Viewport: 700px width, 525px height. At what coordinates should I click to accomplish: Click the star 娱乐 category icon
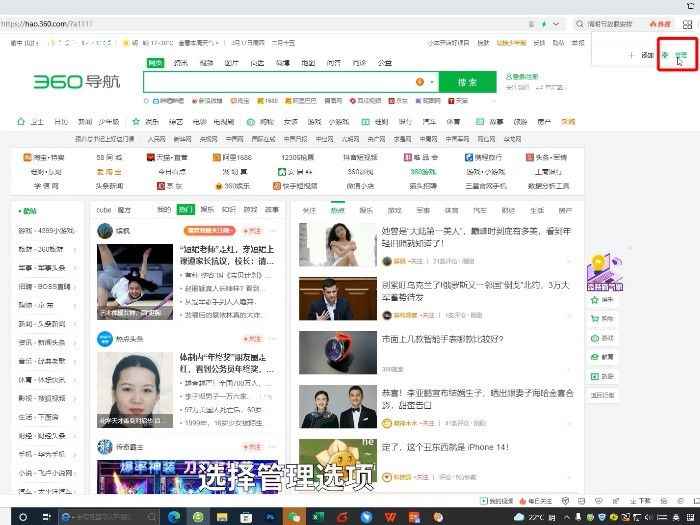(136, 121)
